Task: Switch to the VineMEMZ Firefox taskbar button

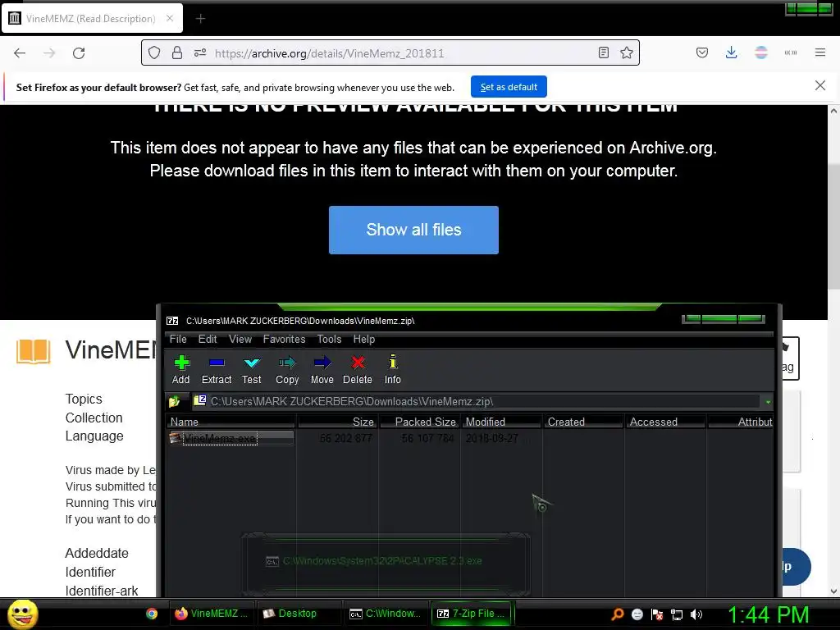Action: (x=211, y=614)
